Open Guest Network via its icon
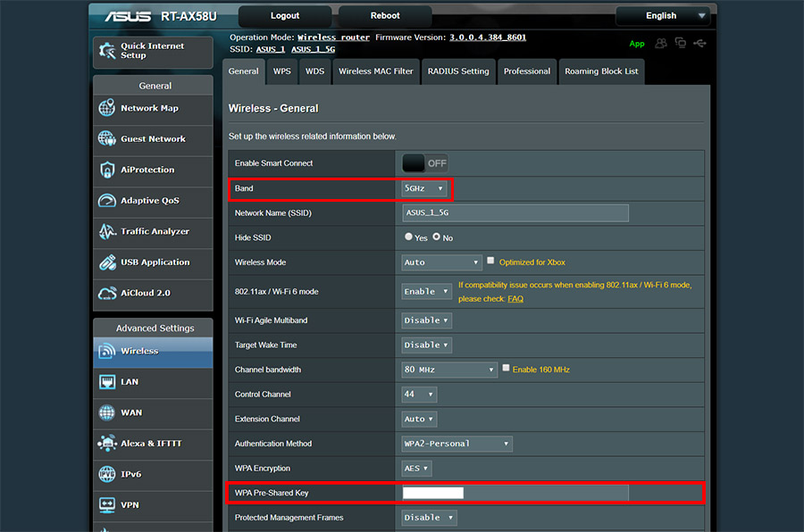This screenshot has height=532, width=804. 107,139
